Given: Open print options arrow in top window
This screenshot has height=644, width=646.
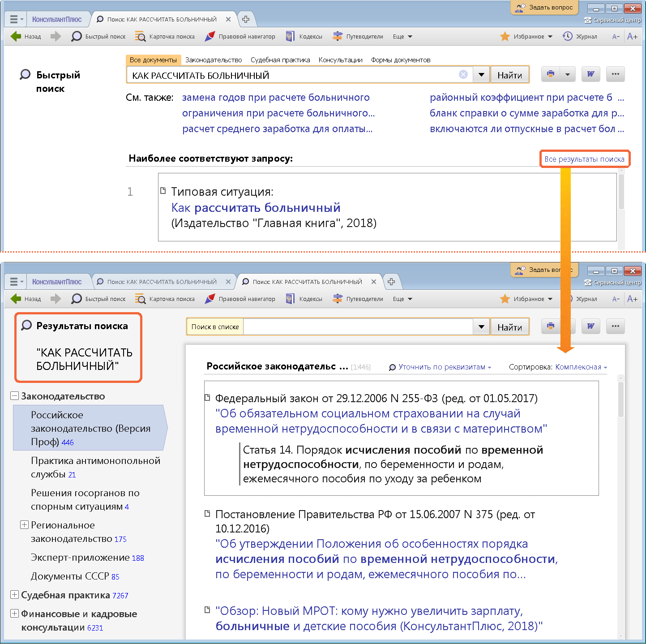Looking at the screenshot, I should click(567, 74).
